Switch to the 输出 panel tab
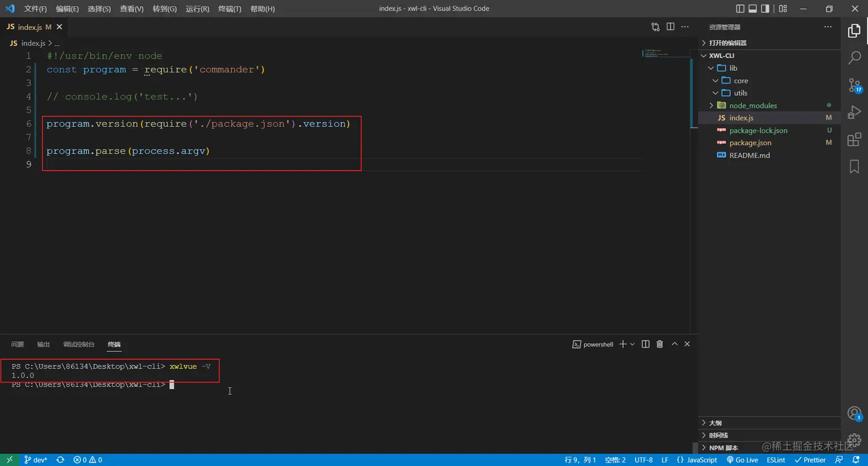The height and width of the screenshot is (466, 868). pos(44,344)
